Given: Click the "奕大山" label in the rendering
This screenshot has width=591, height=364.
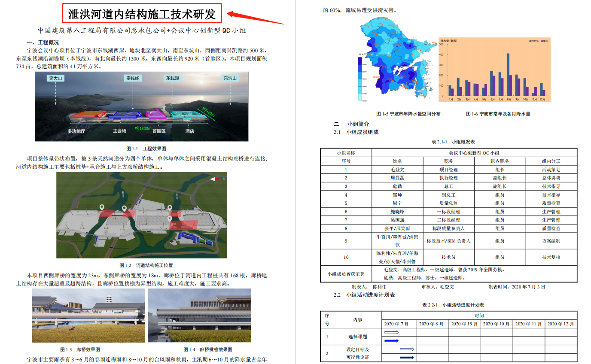Looking at the screenshot, I should click(56, 79).
